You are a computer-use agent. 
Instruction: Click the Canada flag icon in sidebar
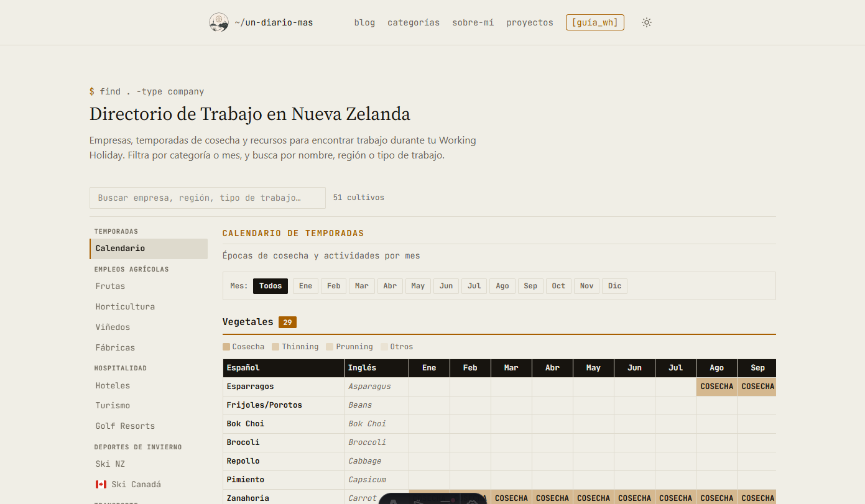101,484
